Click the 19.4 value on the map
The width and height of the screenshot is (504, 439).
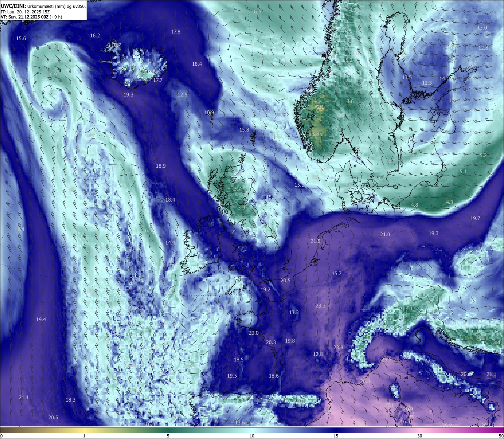pos(41,320)
